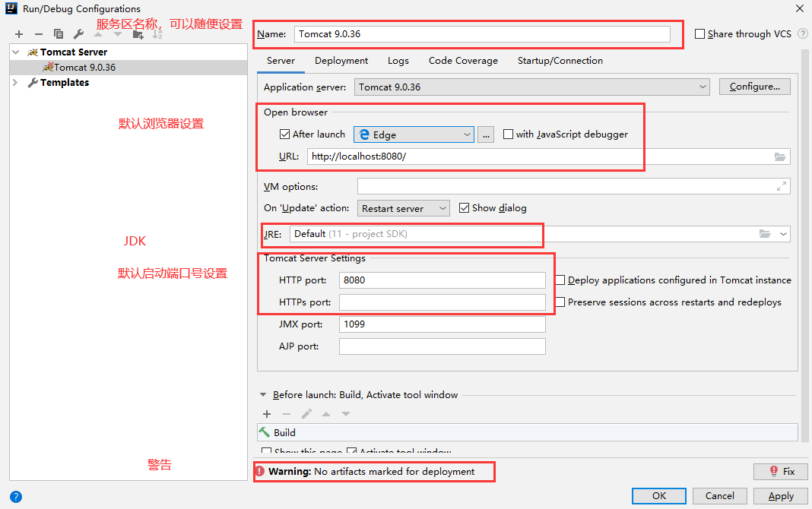Click the red warning icon
The image size is (812, 509).
click(x=260, y=471)
